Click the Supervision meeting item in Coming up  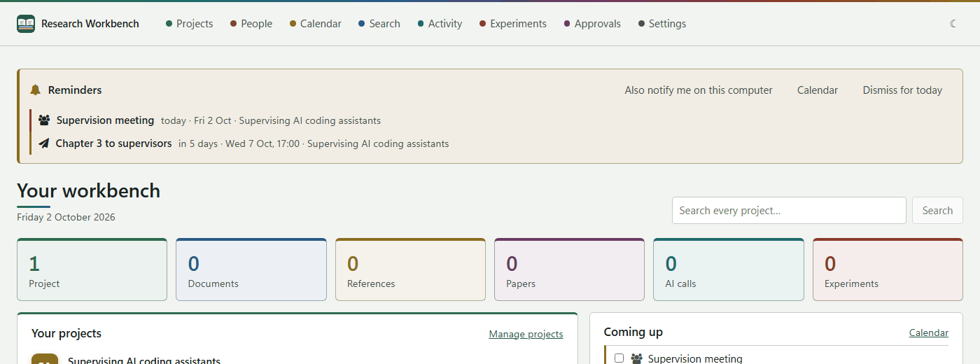pyautogui.click(x=695, y=358)
